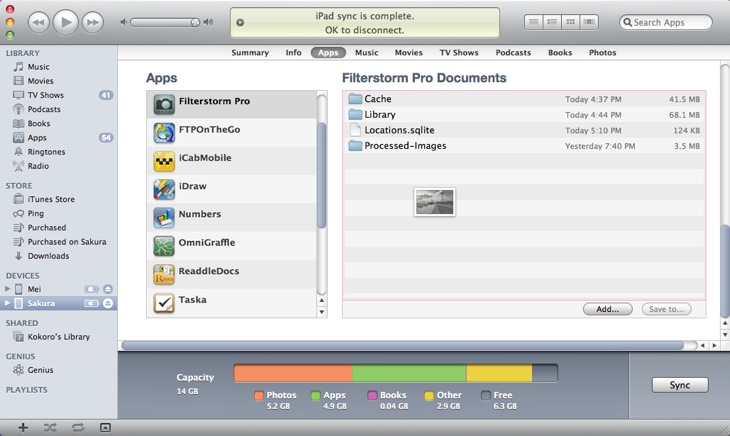Image resolution: width=730 pixels, height=436 pixels.
Task: Toggle repeat mode
Action: pos(77,427)
